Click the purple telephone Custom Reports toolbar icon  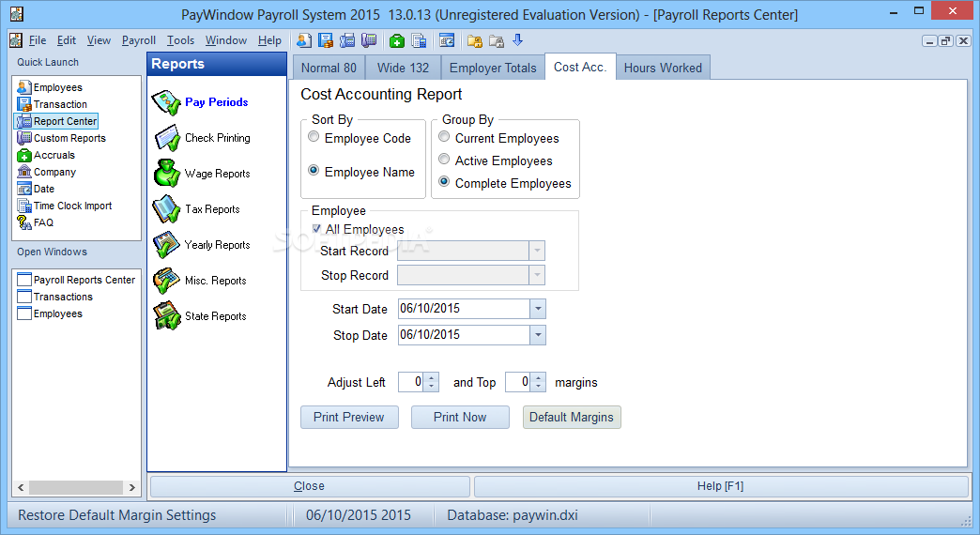pyautogui.click(x=369, y=40)
